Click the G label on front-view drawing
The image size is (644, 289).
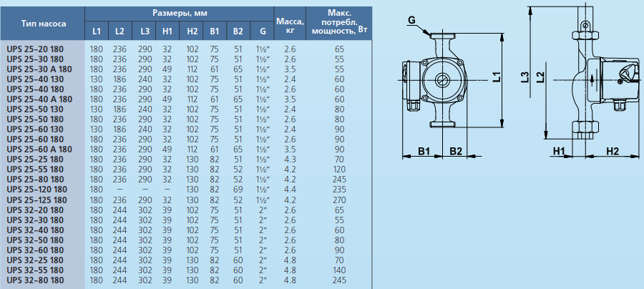pyautogui.click(x=412, y=19)
